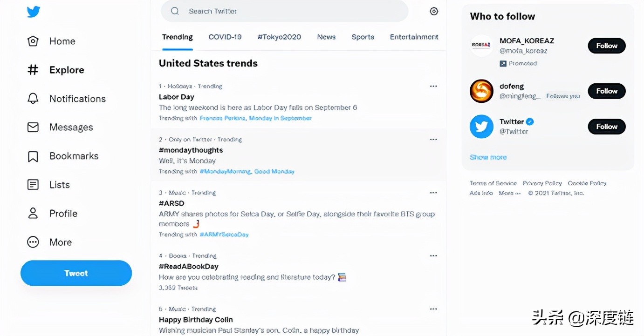
Task: Open the Profile person icon
Action: 33,213
